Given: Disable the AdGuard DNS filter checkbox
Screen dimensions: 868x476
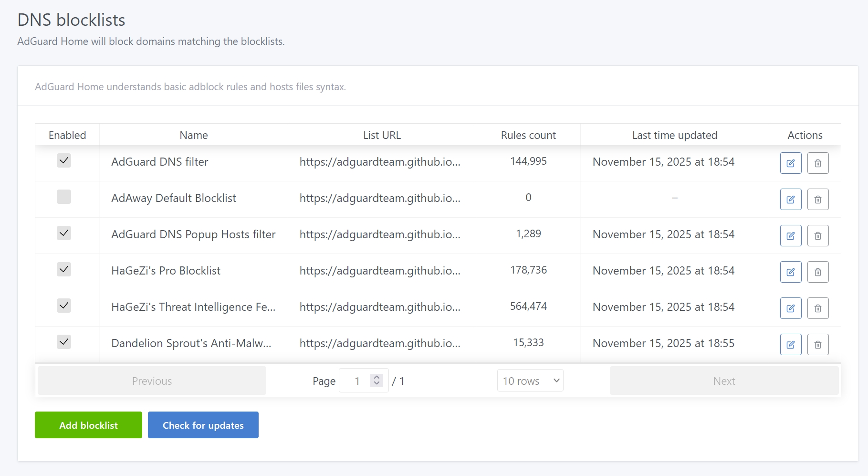Looking at the screenshot, I should pyautogui.click(x=64, y=160).
